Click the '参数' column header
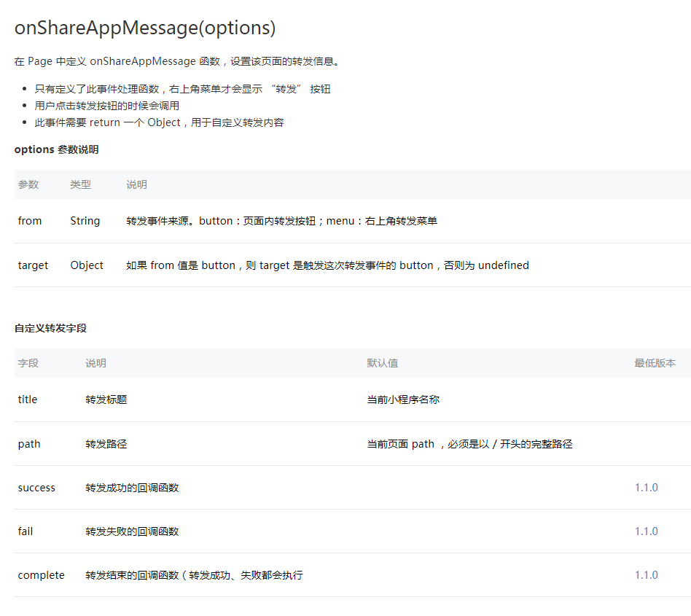The width and height of the screenshot is (691, 616). (28, 184)
